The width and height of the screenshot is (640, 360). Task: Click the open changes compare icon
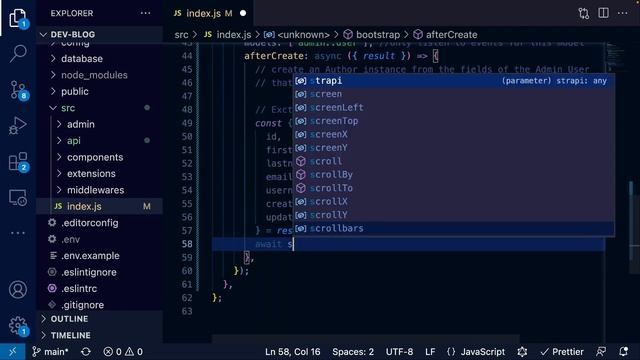[584, 13]
